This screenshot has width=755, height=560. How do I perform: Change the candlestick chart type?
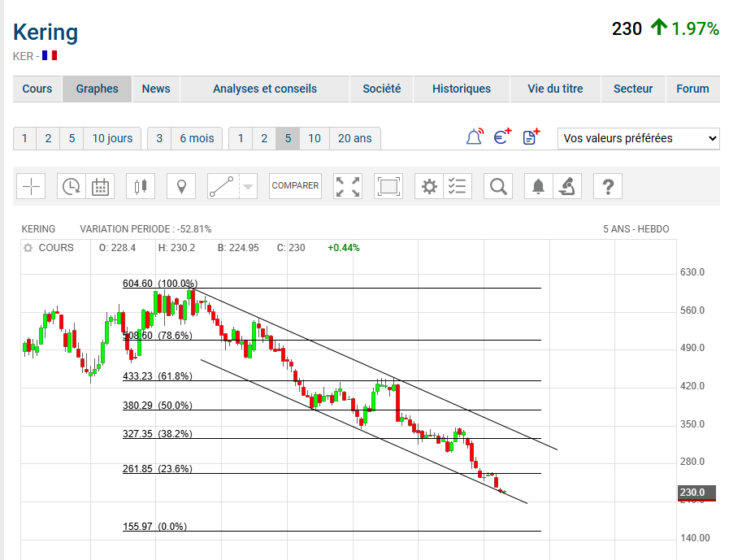coord(141,186)
